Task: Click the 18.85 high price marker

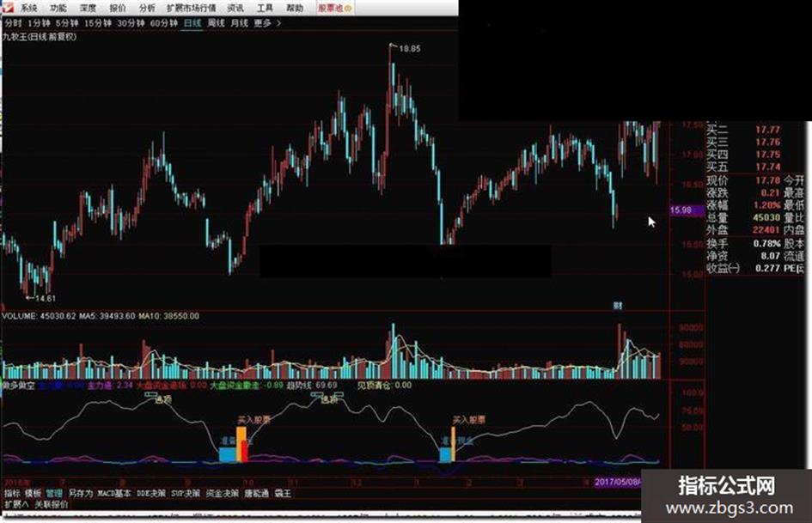Action: point(410,49)
